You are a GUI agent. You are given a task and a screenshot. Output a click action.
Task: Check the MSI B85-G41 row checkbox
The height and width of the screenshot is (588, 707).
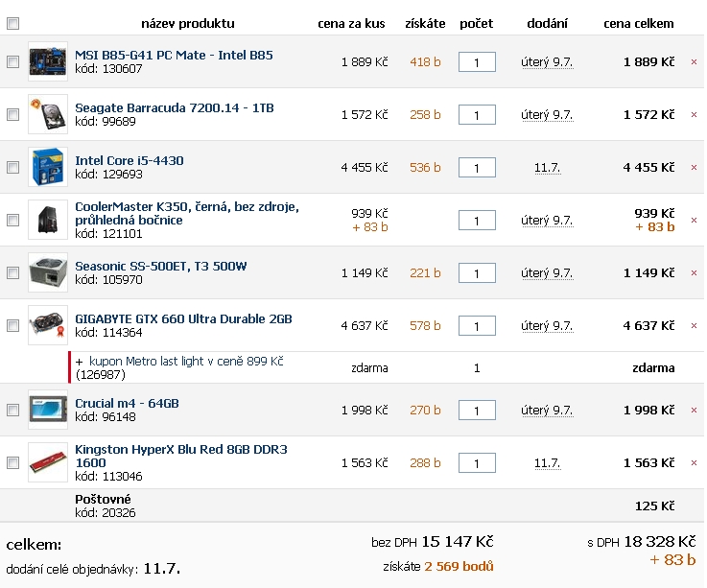pyautogui.click(x=13, y=61)
